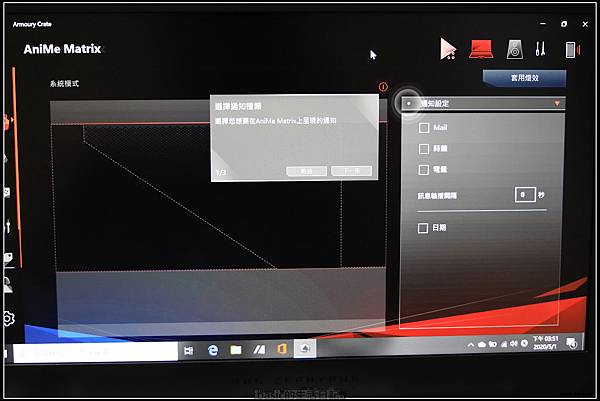Open the taskbar clock and date
The image size is (600, 401).
coord(545,342)
